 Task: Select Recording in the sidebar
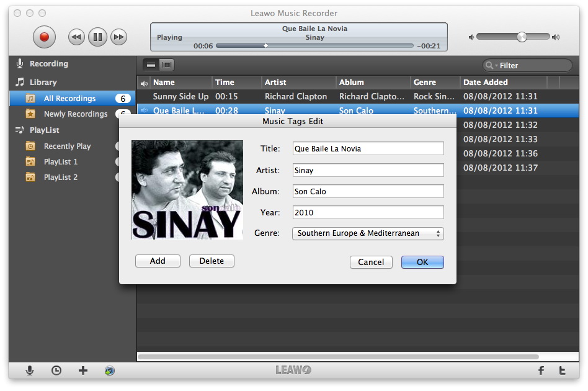pyautogui.click(x=48, y=64)
